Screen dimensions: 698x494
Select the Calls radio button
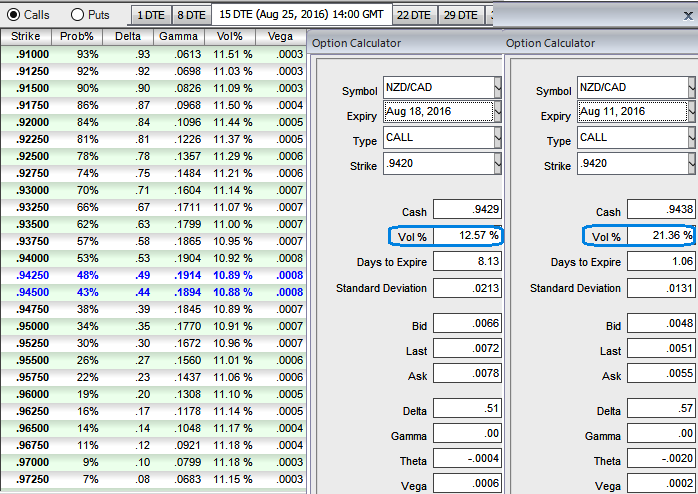click(12, 15)
